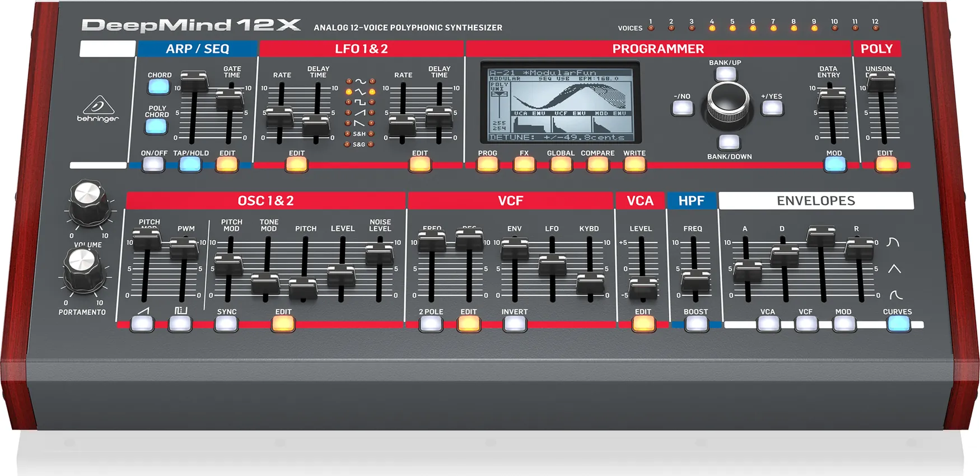Click the LFO 2 RATE fader
The width and height of the screenshot is (980, 476).
tap(402, 125)
